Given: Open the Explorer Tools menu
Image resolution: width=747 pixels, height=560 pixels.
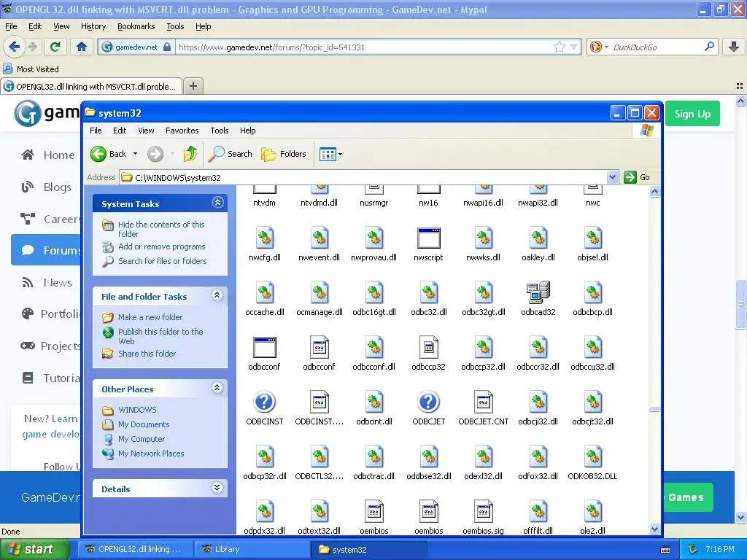Looking at the screenshot, I should coord(220,131).
